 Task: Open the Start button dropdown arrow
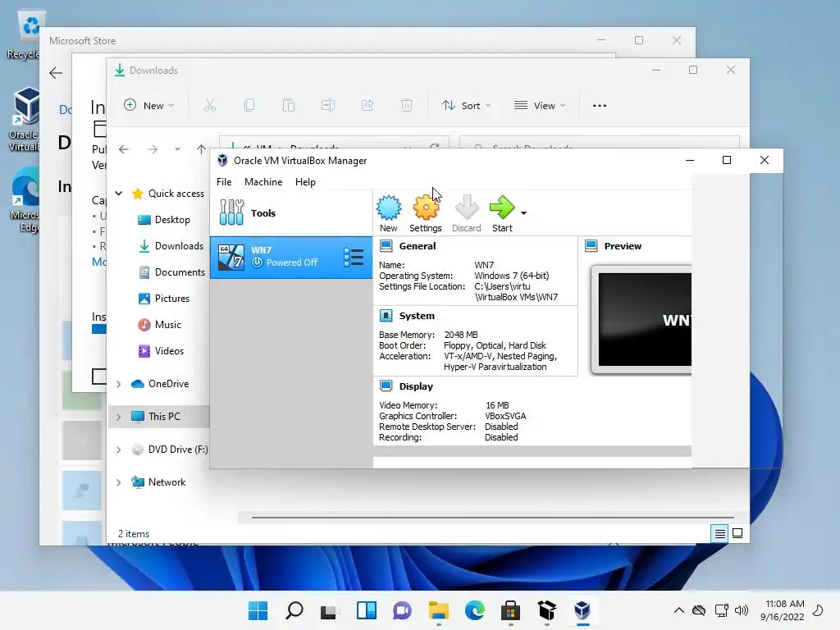tap(523, 213)
